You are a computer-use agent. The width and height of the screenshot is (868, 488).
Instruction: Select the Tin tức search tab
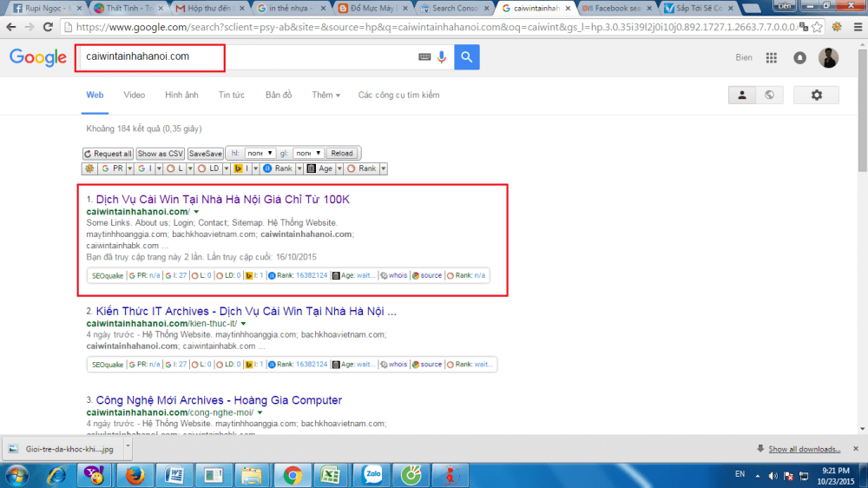(232, 96)
